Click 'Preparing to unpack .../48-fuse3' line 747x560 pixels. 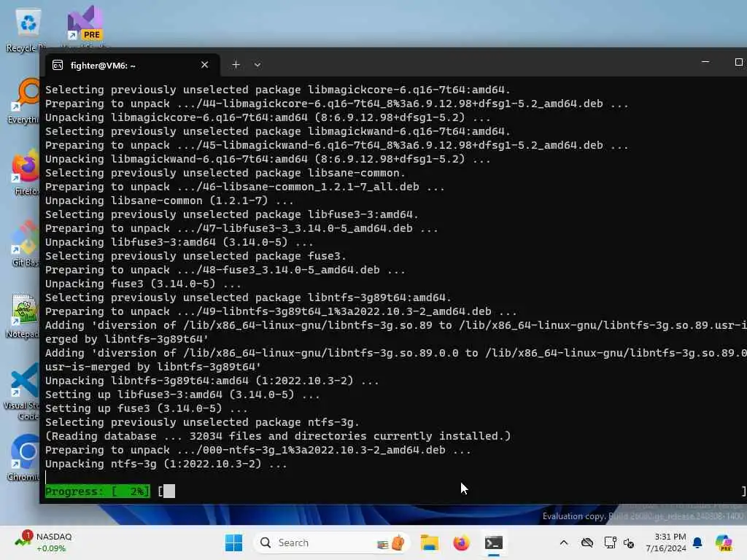[x=225, y=270]
